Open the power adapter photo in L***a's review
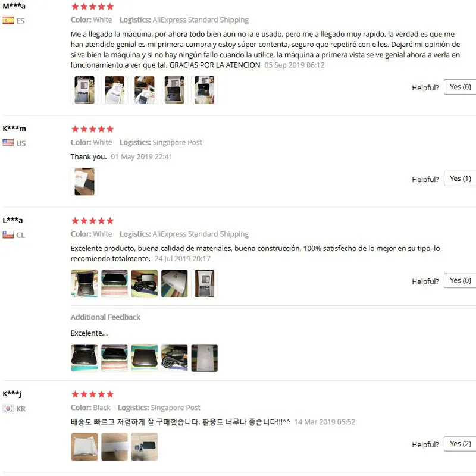This screenshot has height=476, width=476. pos(145,284)
